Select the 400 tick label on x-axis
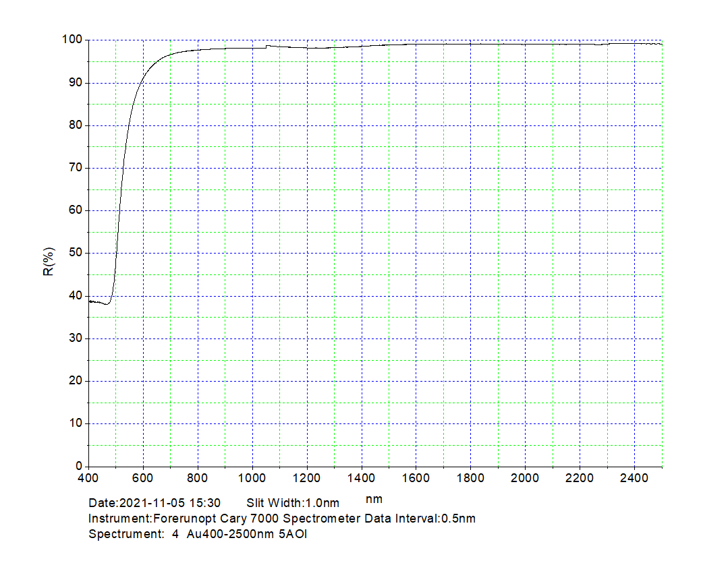Image resolution: width=728 pixels, height=561 pixels. 88,478
